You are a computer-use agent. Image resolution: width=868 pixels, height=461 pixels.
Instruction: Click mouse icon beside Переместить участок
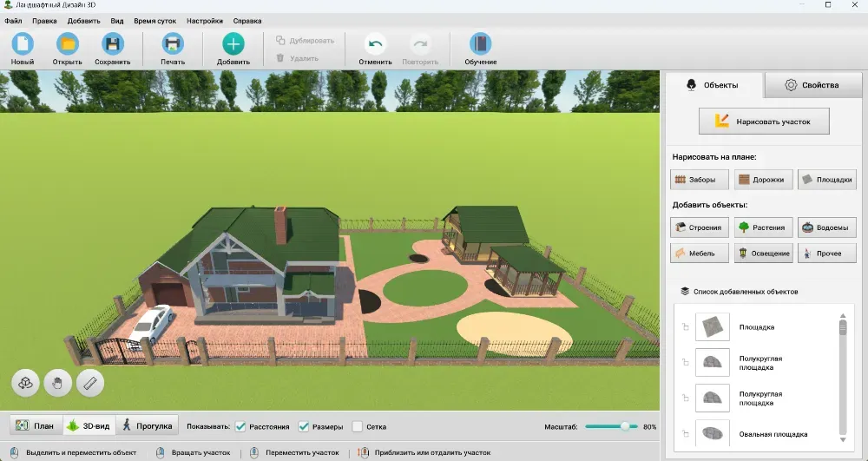254,452
